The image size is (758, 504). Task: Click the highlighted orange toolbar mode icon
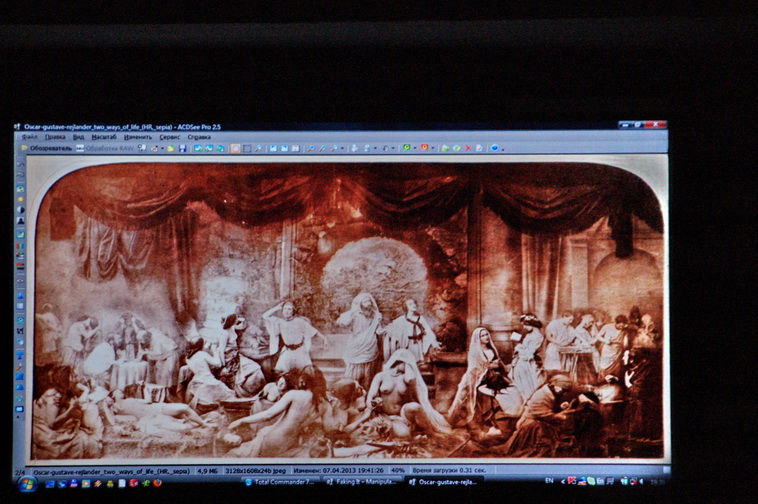click(235, 148)
